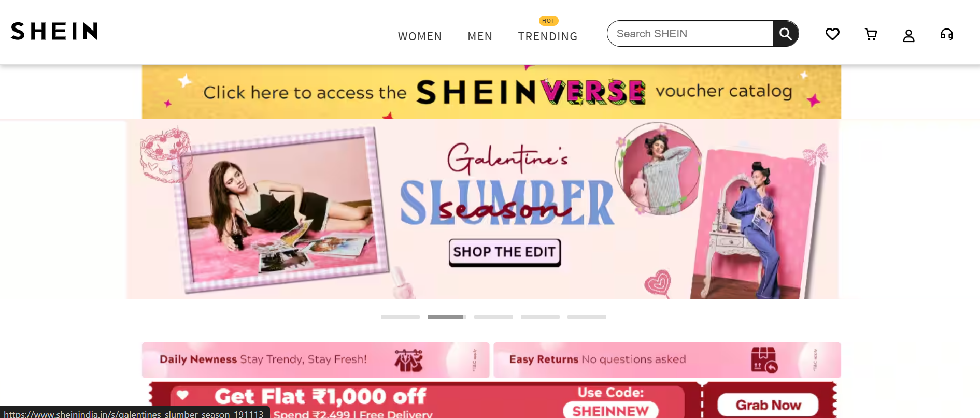The width and height of the screenshot is (980, 418).
Task: Open the shopping cart icon
Action: [x=871, y=34]
